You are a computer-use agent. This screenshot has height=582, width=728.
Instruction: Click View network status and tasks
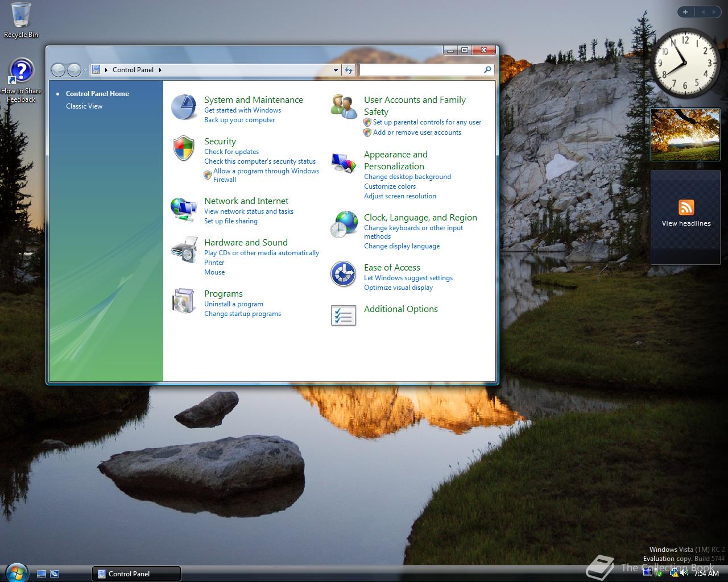click(x=249, y=211)
